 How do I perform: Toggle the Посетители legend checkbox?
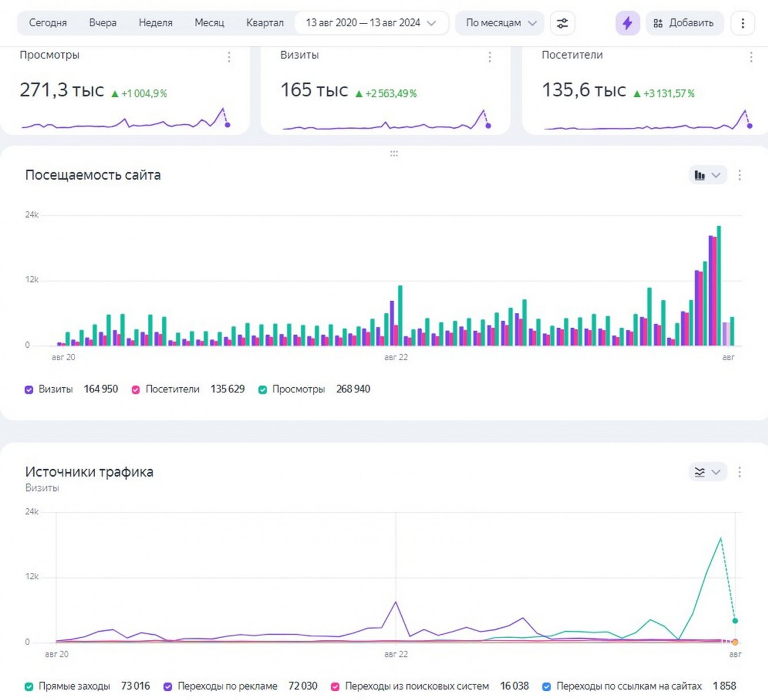point(136,390)
